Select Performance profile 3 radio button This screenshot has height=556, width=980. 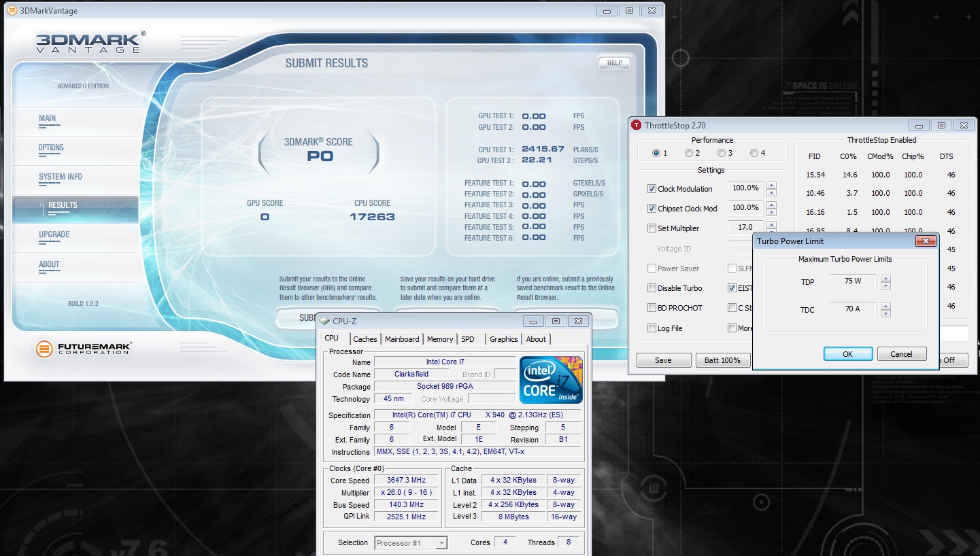click(x=722, y=153)
